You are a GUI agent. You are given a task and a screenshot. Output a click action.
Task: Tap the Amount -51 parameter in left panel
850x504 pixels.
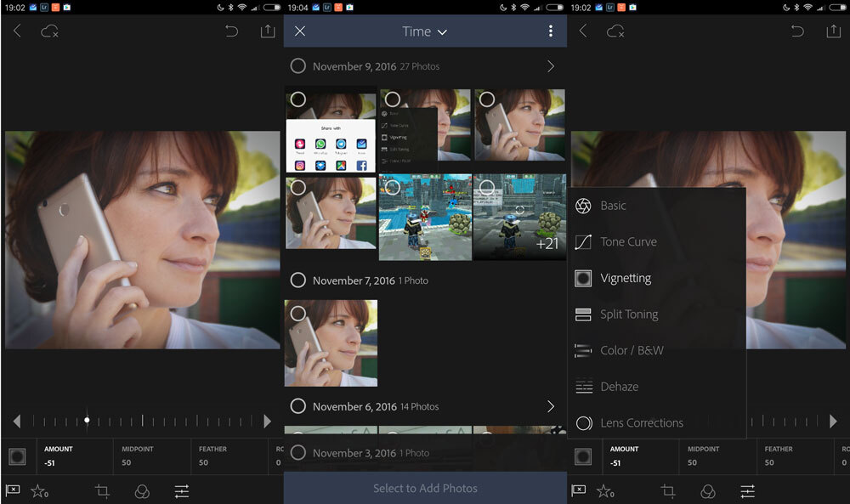[x=59, y=456]
